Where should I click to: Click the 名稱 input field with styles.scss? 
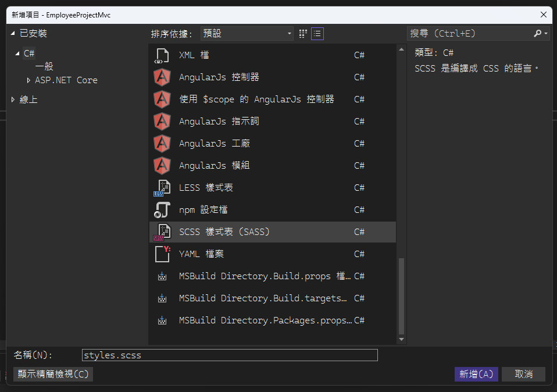click(230, 355)
